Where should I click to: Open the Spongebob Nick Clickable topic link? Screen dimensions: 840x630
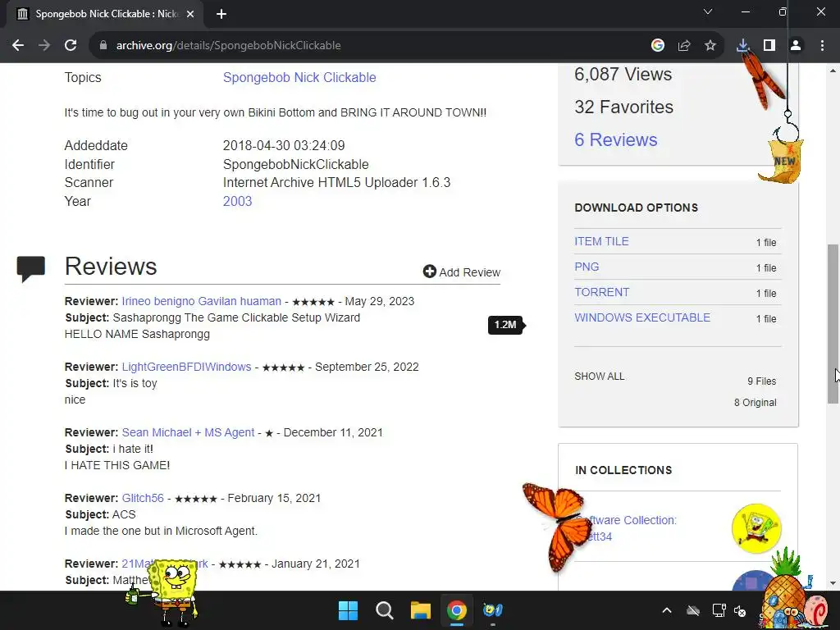[299, 78]
